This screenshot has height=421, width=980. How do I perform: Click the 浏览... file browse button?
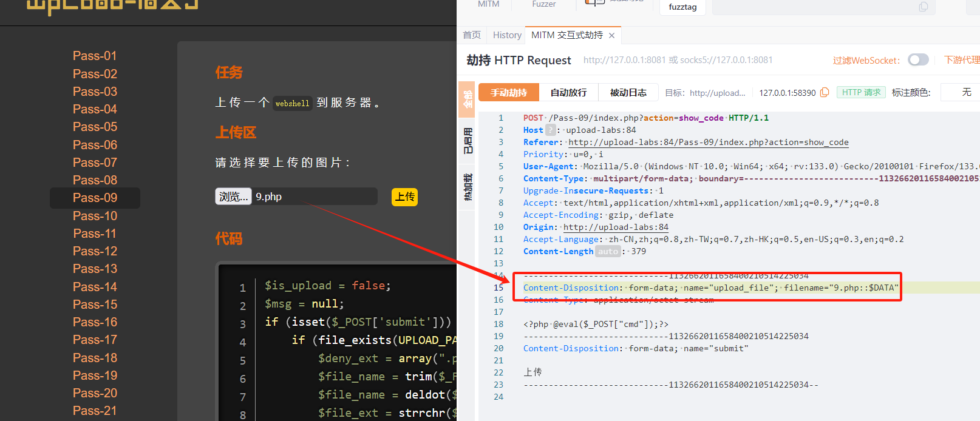[233, 197]
